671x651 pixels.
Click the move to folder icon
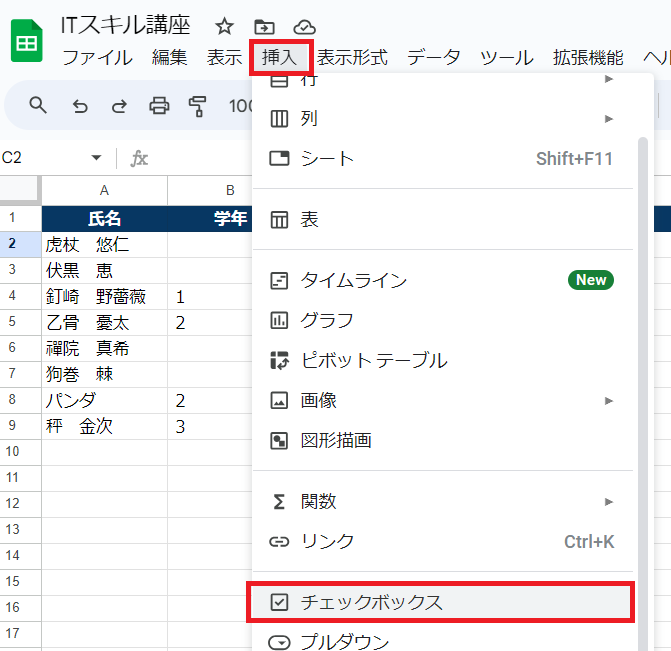tap(264, 27)
